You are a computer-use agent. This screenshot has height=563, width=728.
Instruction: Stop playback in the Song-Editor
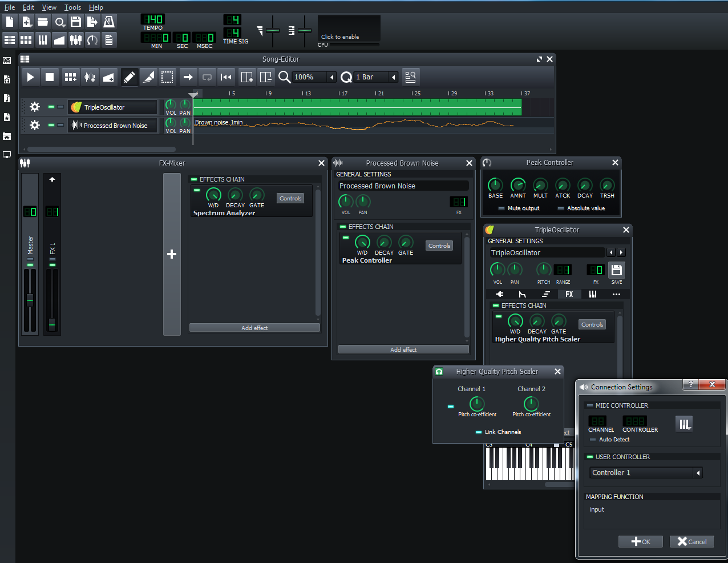tap(50, 77)
